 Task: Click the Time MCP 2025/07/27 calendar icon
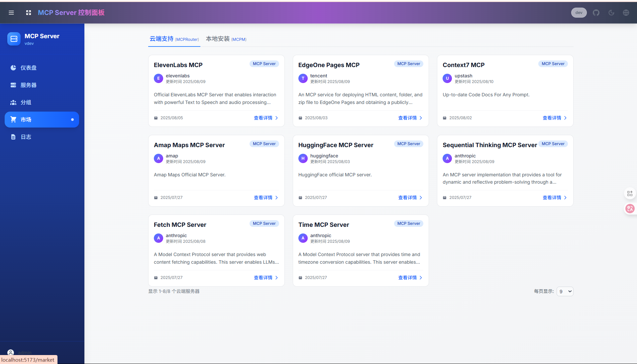click(x=300, y=278)
